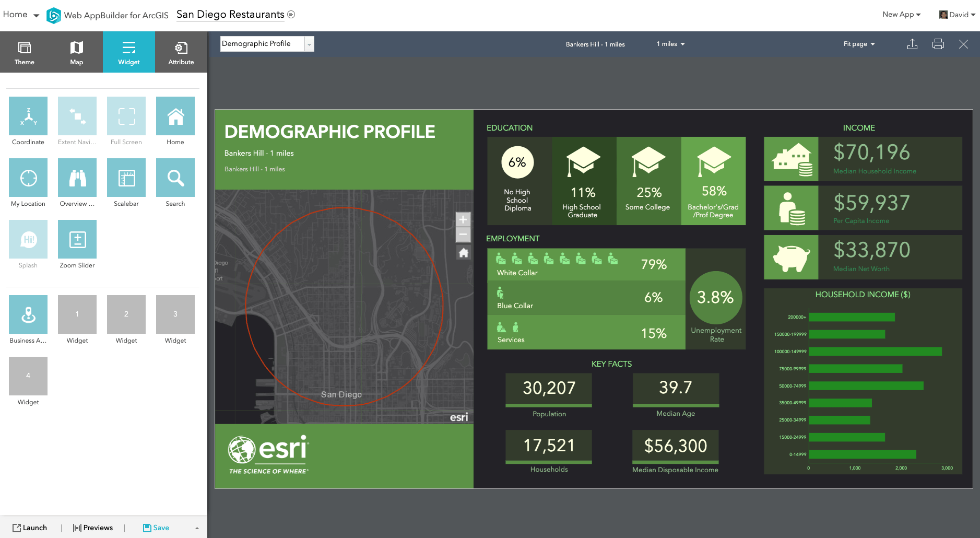Zoom in on the Bankers Hill map

click(x=463, y=219)
